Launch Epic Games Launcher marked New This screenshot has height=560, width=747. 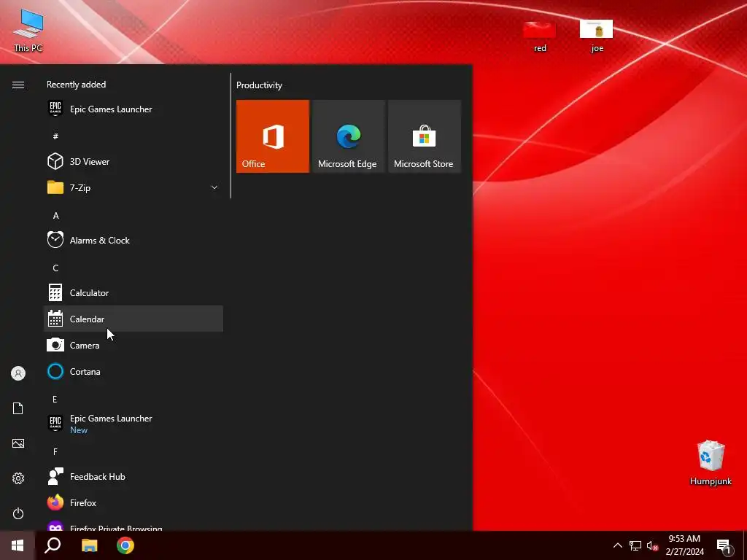pyautogui.click(x=133, y=424)
